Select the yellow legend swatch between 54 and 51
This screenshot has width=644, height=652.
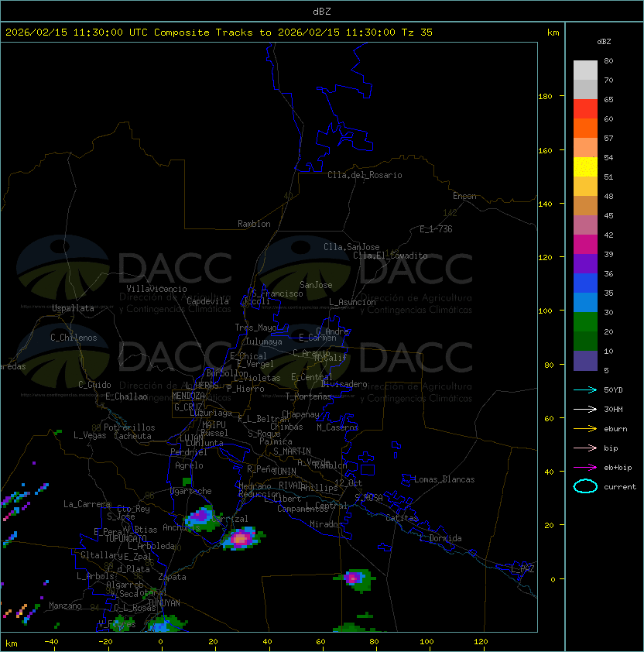click(x=585, y=167)
